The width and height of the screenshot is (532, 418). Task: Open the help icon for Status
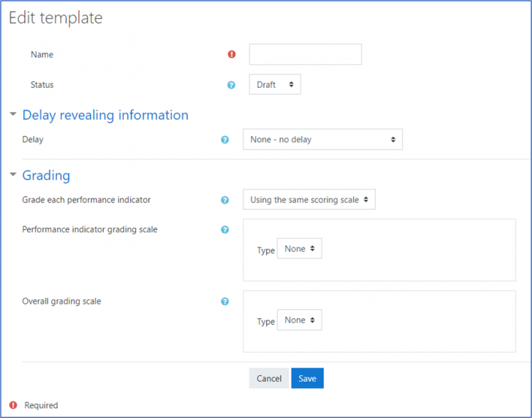click(x=231, y=85)
